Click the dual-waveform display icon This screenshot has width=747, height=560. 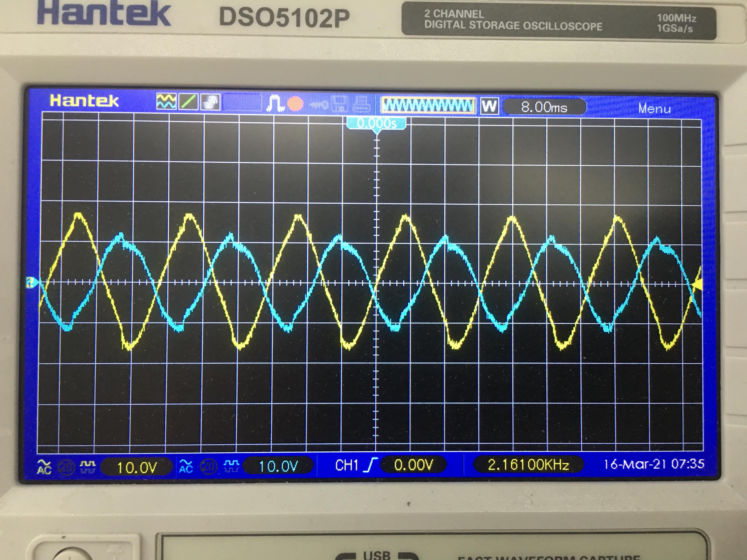coord(166,101)
